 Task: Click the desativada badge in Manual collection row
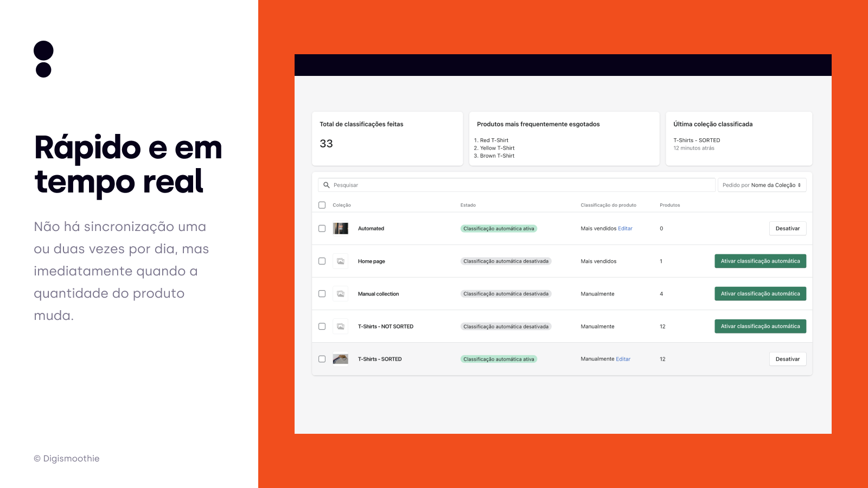coord(506,293)
